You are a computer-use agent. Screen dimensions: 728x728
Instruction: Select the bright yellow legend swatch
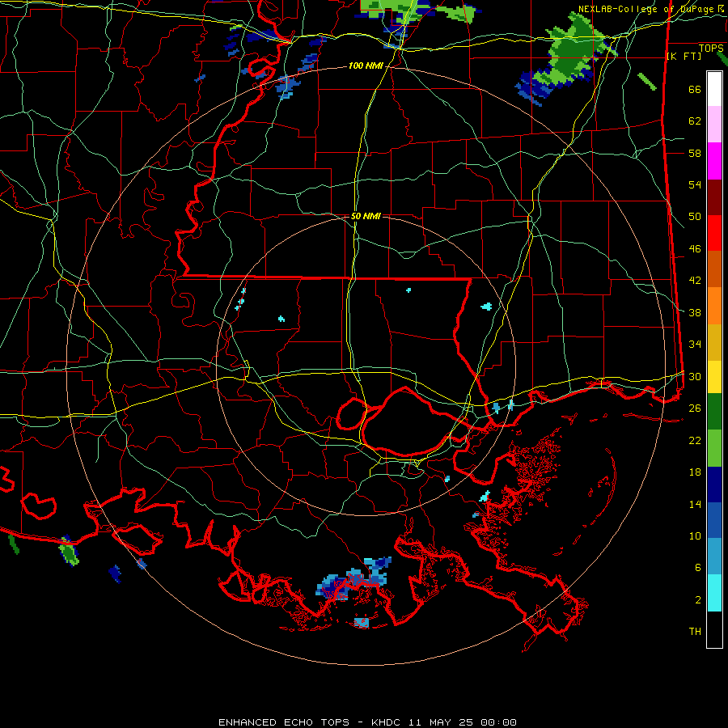tap(714, 377)
